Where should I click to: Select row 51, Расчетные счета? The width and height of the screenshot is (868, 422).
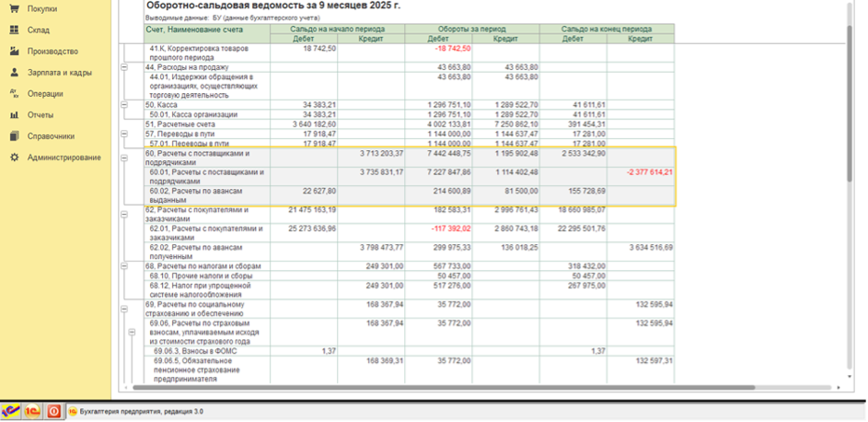[409, 124]
